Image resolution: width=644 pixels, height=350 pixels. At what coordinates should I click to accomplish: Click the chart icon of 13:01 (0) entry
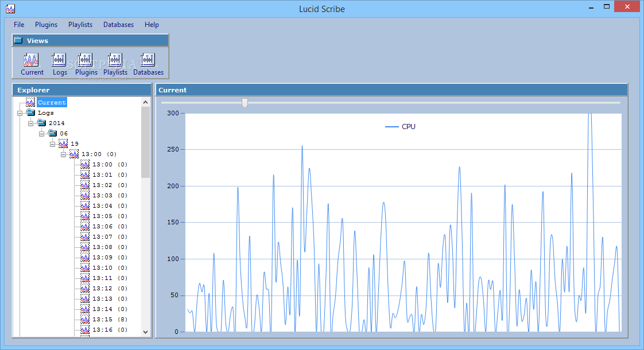pyautogui.click(x=85, y=174)
